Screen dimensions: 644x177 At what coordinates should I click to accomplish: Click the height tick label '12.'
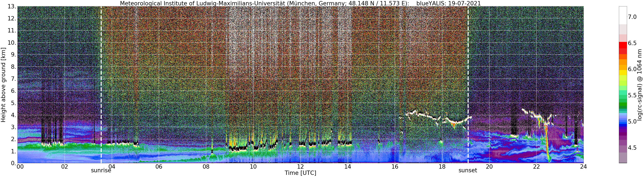12,18
